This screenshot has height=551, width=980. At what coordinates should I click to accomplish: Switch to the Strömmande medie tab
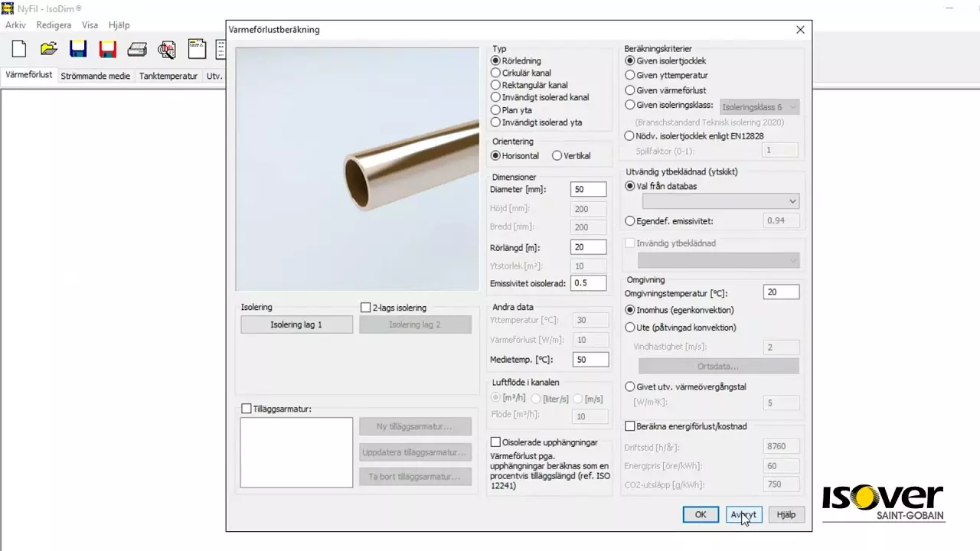(x=96, y=76)
